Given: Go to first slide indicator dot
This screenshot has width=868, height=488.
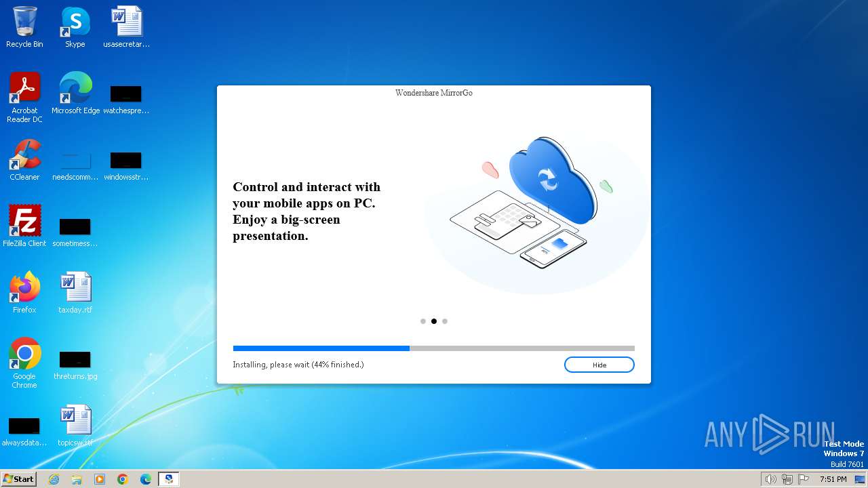Looking at the screenshot, I should [423, 321].
